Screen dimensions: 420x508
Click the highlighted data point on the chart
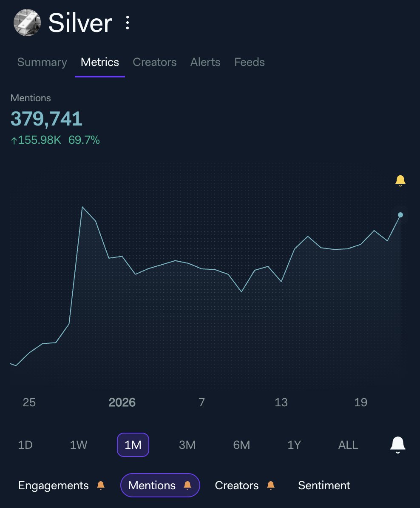400,215
